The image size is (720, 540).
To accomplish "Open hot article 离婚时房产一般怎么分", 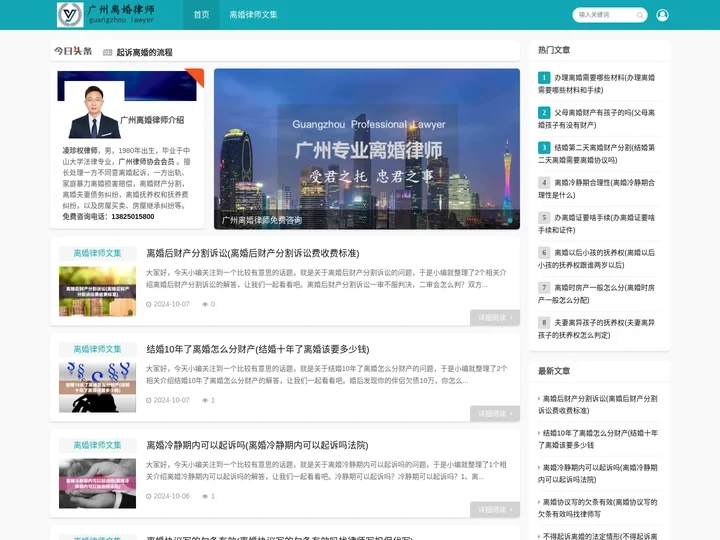I will point(597,294).
